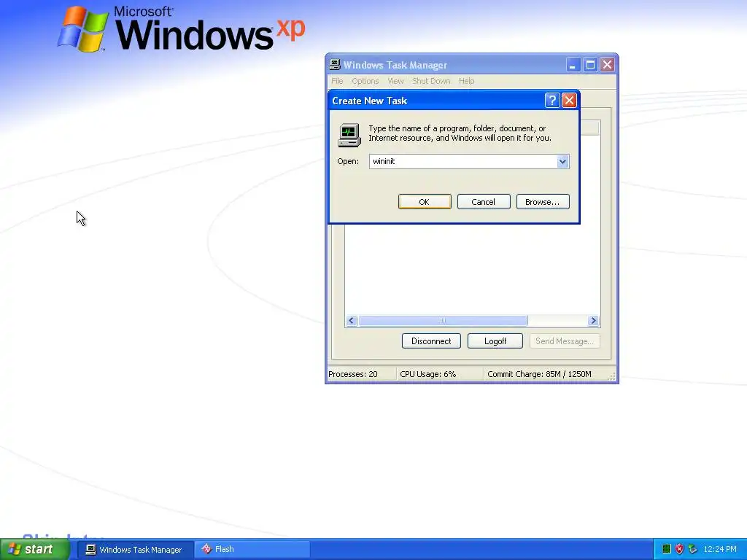
Task: Click the horizontal scrollbar right arrow
Action: coord(593,321)
